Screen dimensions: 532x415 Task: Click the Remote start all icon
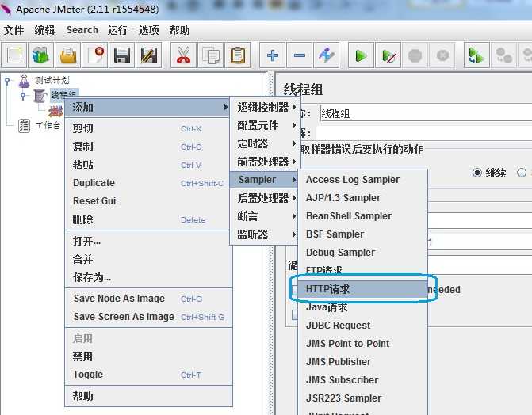(x=477, y=55)
